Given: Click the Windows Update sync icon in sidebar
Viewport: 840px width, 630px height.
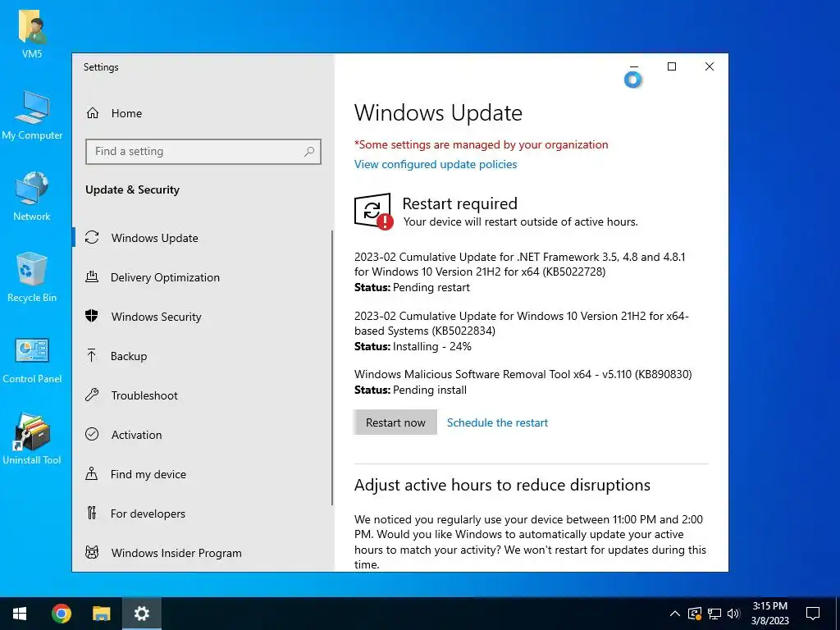Looking at the screenshot, I should 92,237.
